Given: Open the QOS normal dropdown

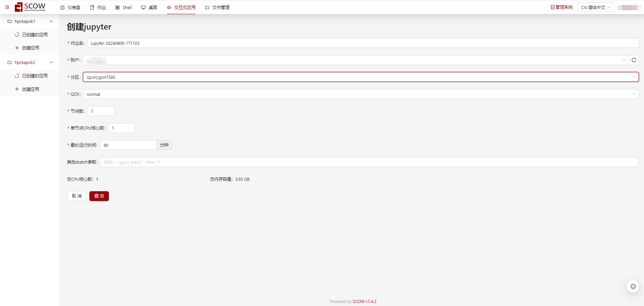Looking at the screenshot, I should pyautogui.click(x=361, y=94).
